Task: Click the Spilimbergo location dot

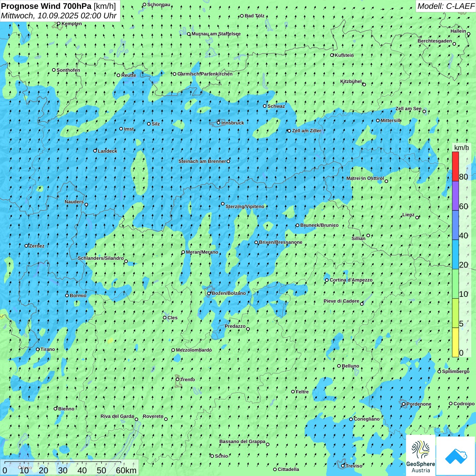Action: [x=439, y=372]
